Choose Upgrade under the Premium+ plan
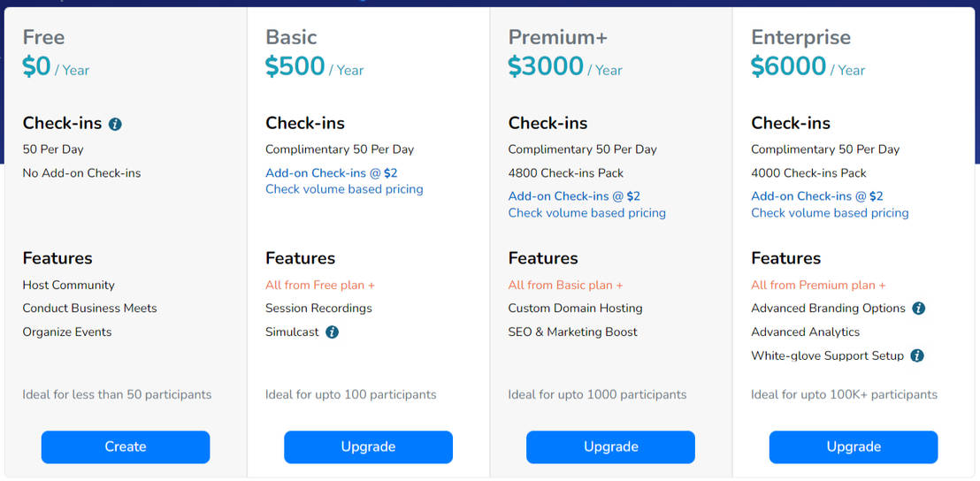 [610, 447]
